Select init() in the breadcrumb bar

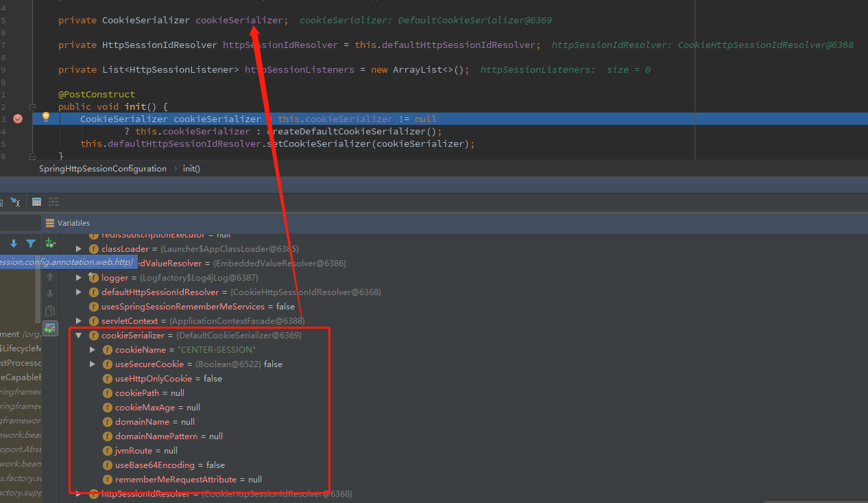pos(191,169)
